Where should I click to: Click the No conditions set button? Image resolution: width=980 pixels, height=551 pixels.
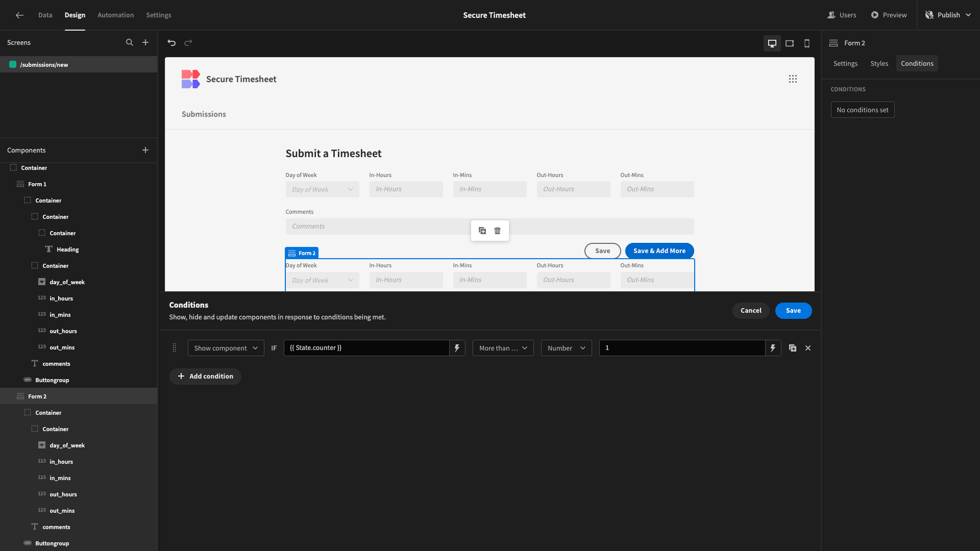(x=863, y=110)
